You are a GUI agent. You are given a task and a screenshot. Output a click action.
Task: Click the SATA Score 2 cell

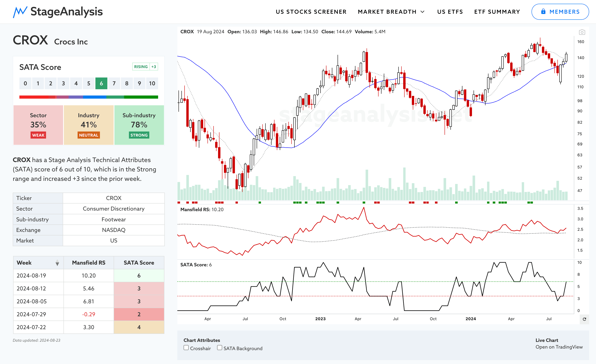coord(139,314)
